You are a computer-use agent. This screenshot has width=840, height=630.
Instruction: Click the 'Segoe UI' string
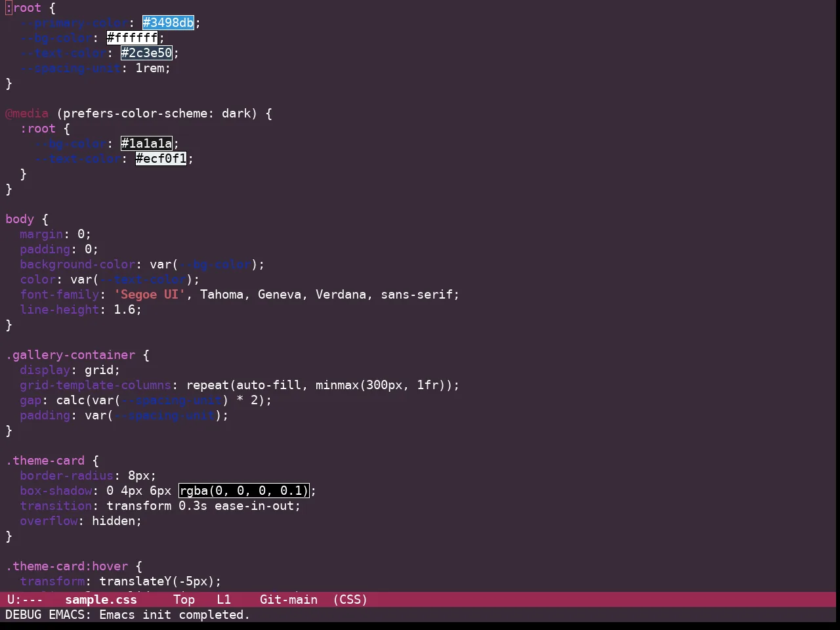[150, 295]
